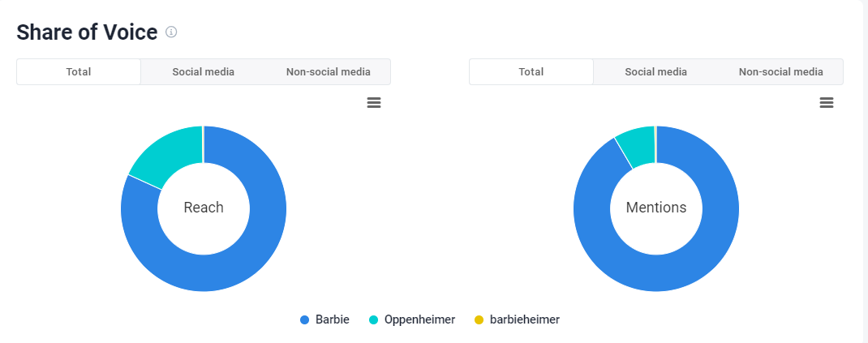This screenshot has width=868, height=343.
Task: Switch Mentions chart to Non-social media tab
Action: coord(780,71)
